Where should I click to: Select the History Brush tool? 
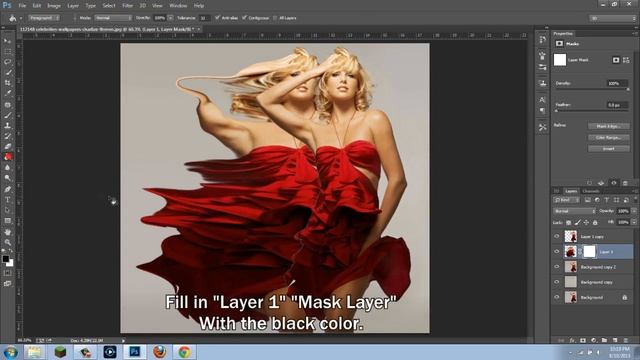(x=7, y=136)
